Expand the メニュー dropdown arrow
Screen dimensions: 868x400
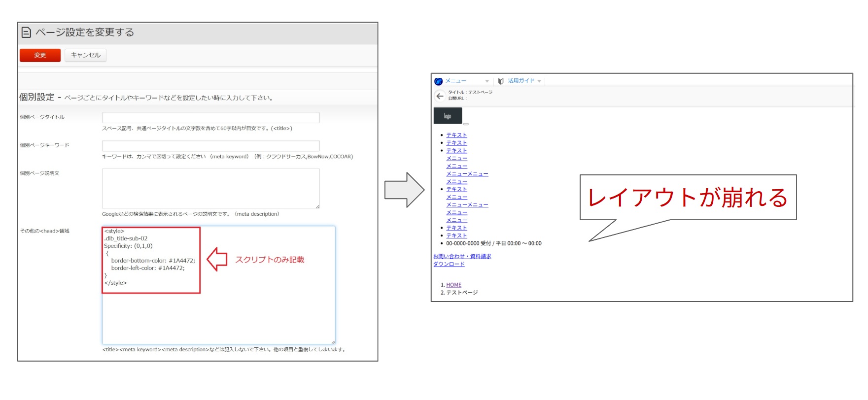click(487, 81)
